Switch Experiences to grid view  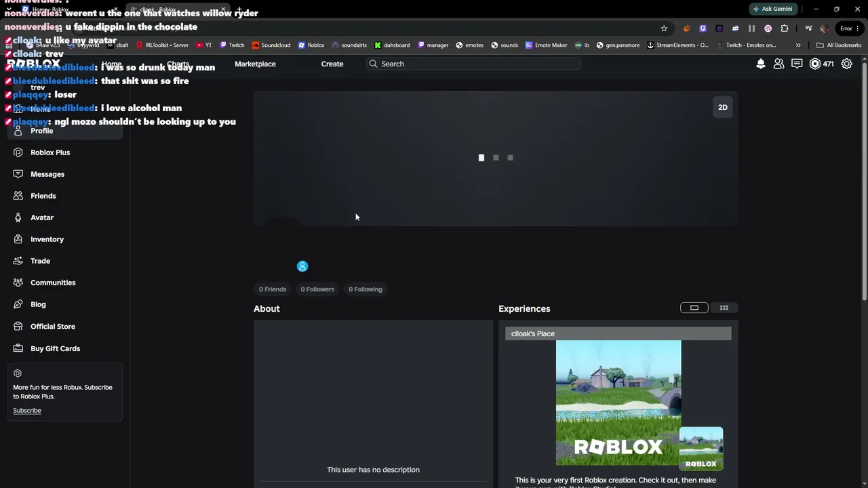coord(724,308)
